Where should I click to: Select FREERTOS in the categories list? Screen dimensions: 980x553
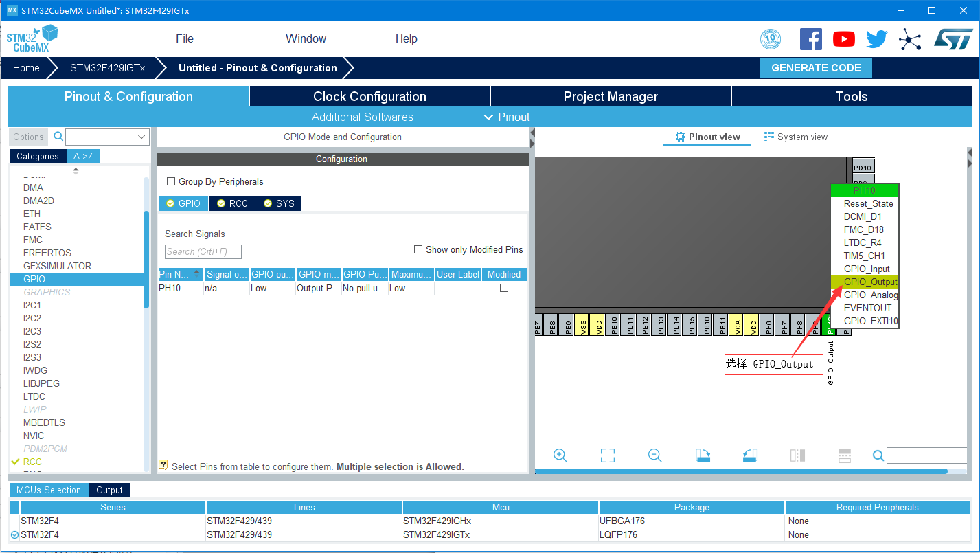click(x=47, y=253)
